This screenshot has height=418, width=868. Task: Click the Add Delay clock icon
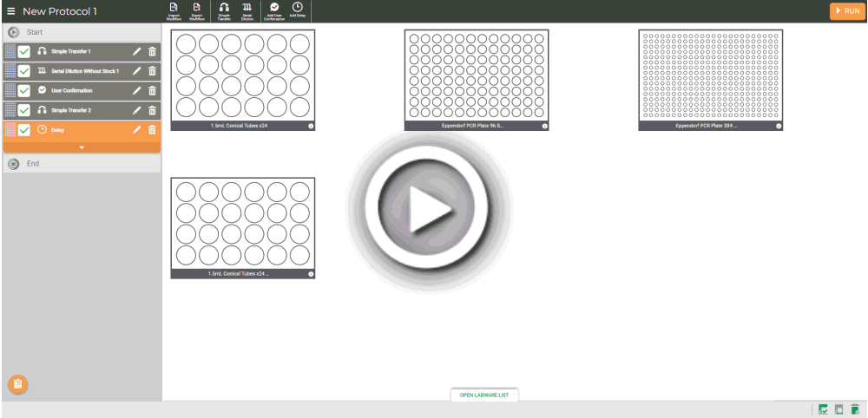pyautogui.click(x=298, y=10)
